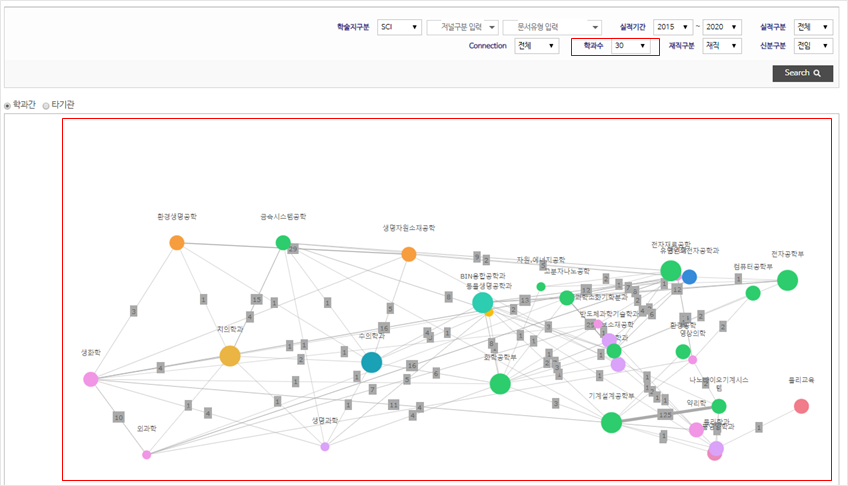The image size is (848, 486).
Task: Select the teal 수의학과 node
Action: pos(371,362)
